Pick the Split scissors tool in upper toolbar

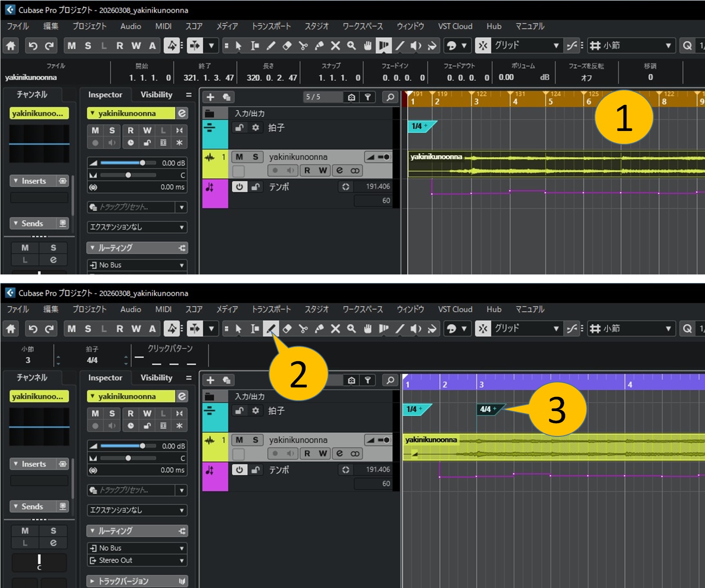[x=303, y=46]
